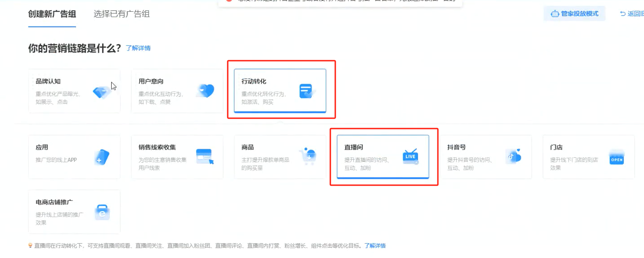The image size is (644, 258).
Task: Click the lightbulb tip icon at the bottom
Action: coord(30,245)
